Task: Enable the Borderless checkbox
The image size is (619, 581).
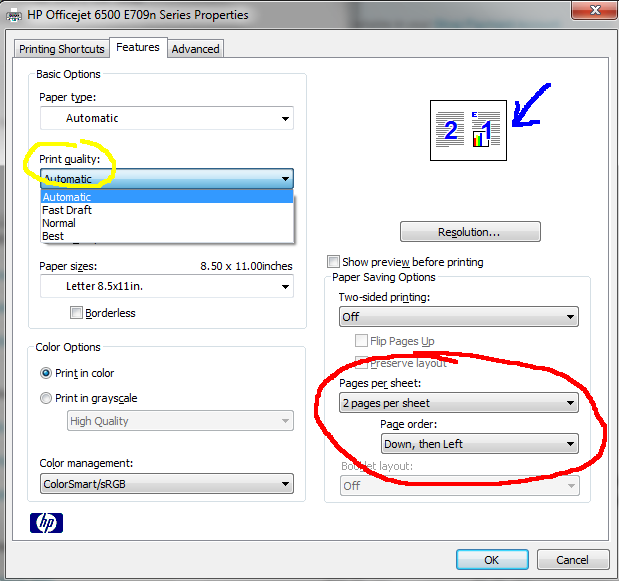Action: tap(76, 313)
